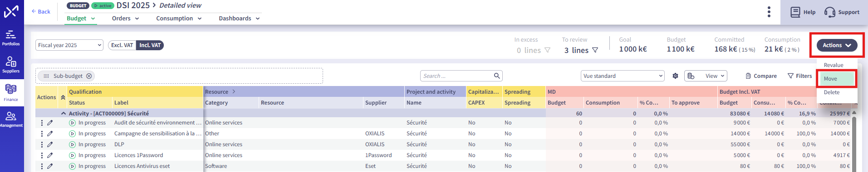The width and height of the screenshot is (868, 172).
Task: Open the Vue standard view dropdown
Action: [x=623, y=76]
